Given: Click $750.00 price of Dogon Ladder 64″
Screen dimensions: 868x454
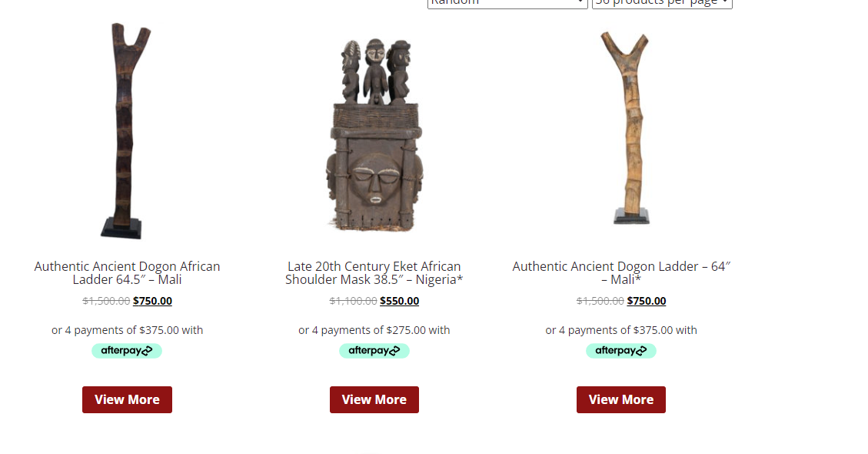Looking at the screenshot, I should 647,301.
